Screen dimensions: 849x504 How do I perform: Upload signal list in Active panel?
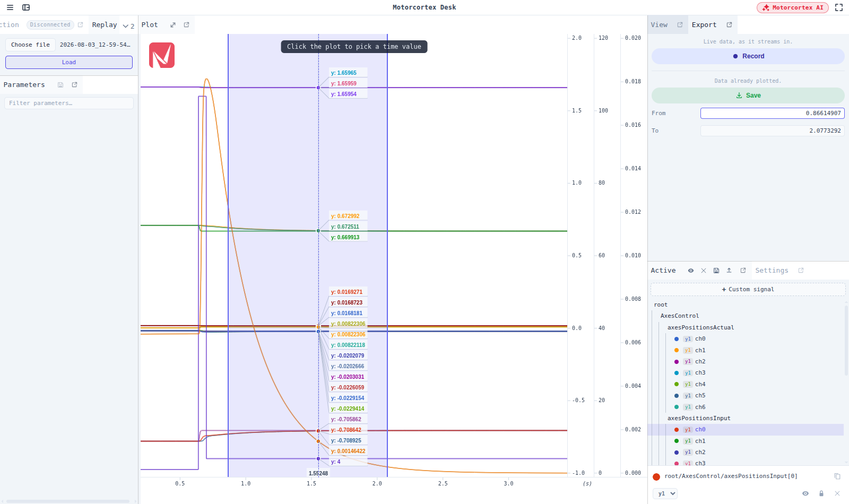(x=729, y=271)
